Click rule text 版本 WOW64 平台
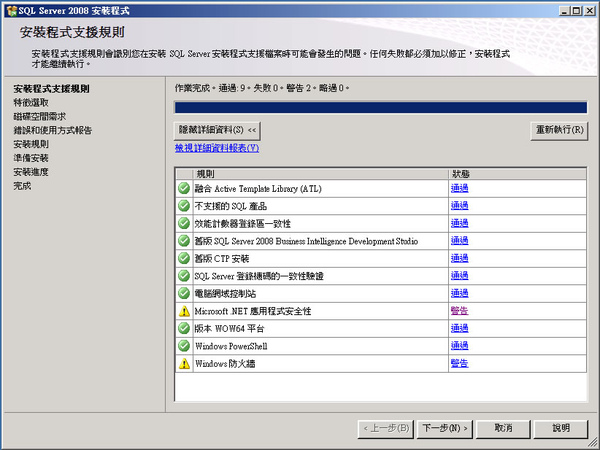 point(230,329)
